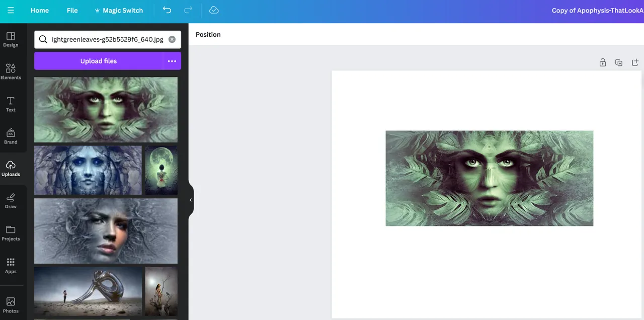The image size is (644, 320).
Task: Add a new page
Action: [635, 62]
